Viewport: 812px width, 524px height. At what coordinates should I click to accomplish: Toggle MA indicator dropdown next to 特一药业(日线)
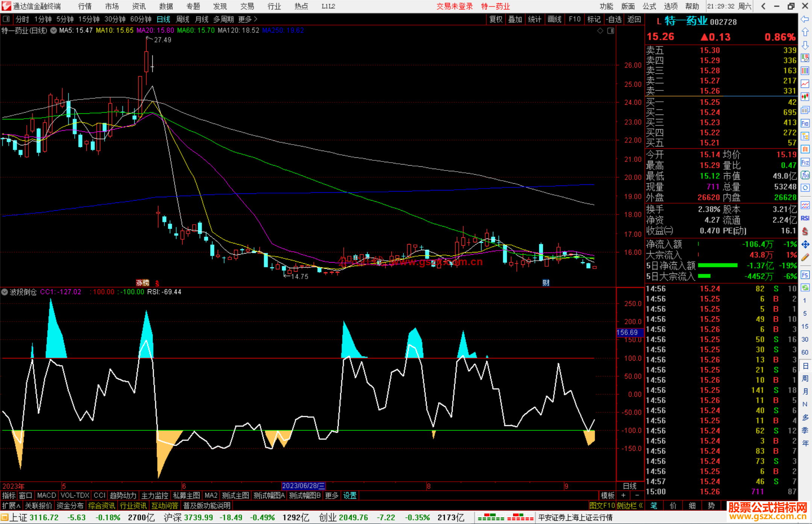53,30
